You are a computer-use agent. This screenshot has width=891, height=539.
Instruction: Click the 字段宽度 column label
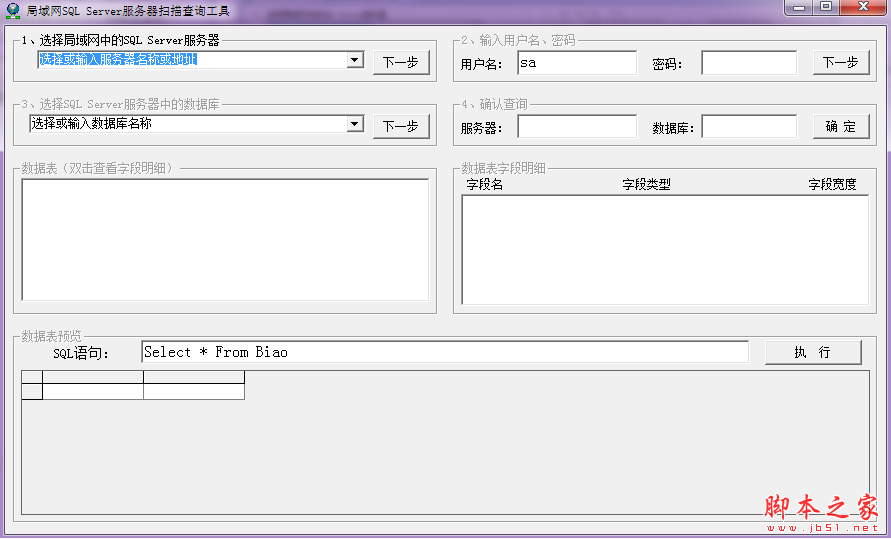(x=832, y=184)
